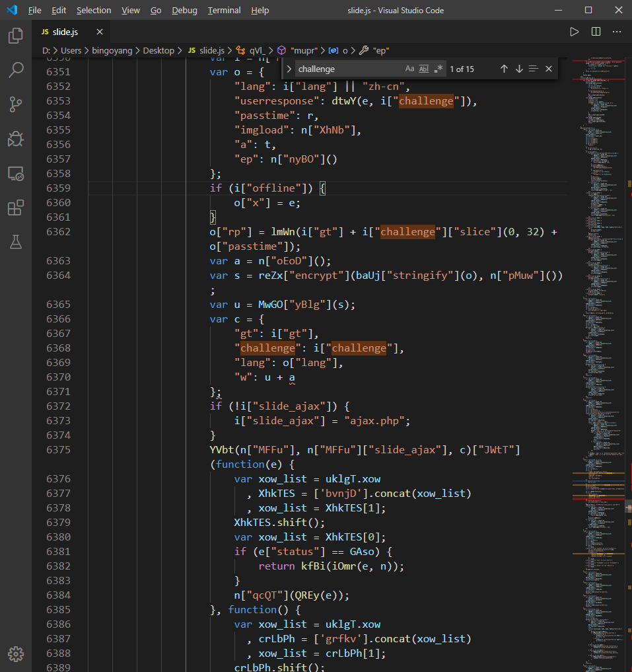Click the underlined a on line 6370
Viewport: 632px width, 672px height.
tap(292, 377)
